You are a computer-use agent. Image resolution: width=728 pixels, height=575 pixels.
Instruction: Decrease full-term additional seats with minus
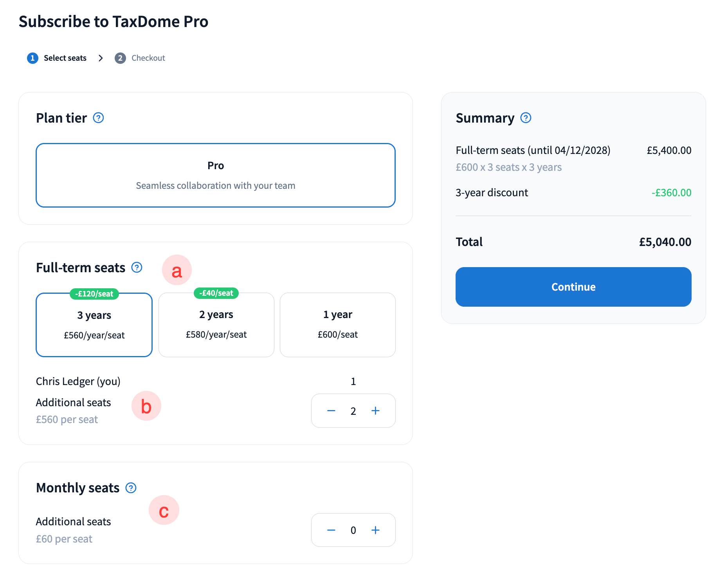[331, 411]
